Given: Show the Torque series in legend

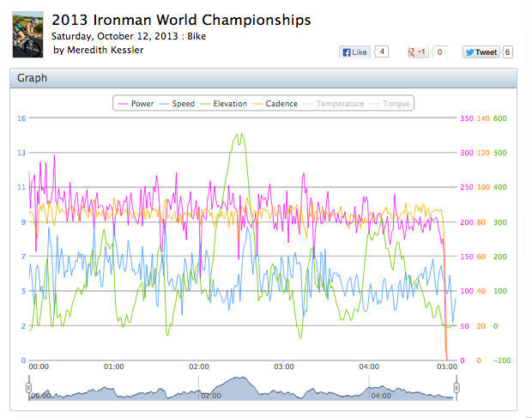Looking at the screenshot, I should [x=390, y=104].
